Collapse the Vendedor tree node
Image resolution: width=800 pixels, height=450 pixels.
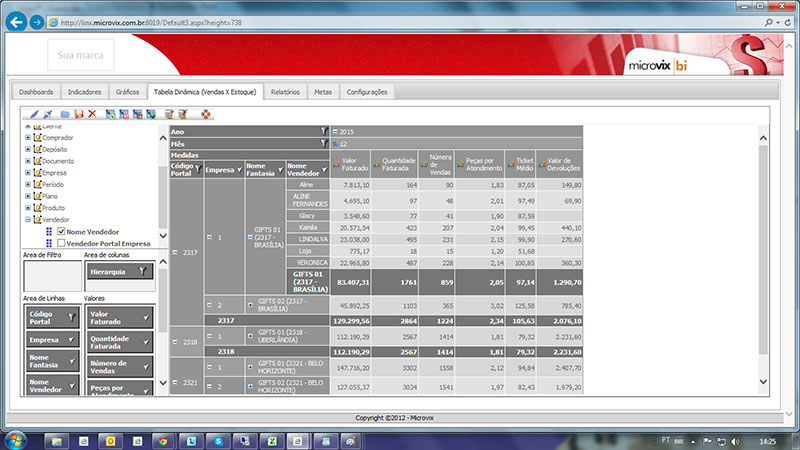click(28, 220)
